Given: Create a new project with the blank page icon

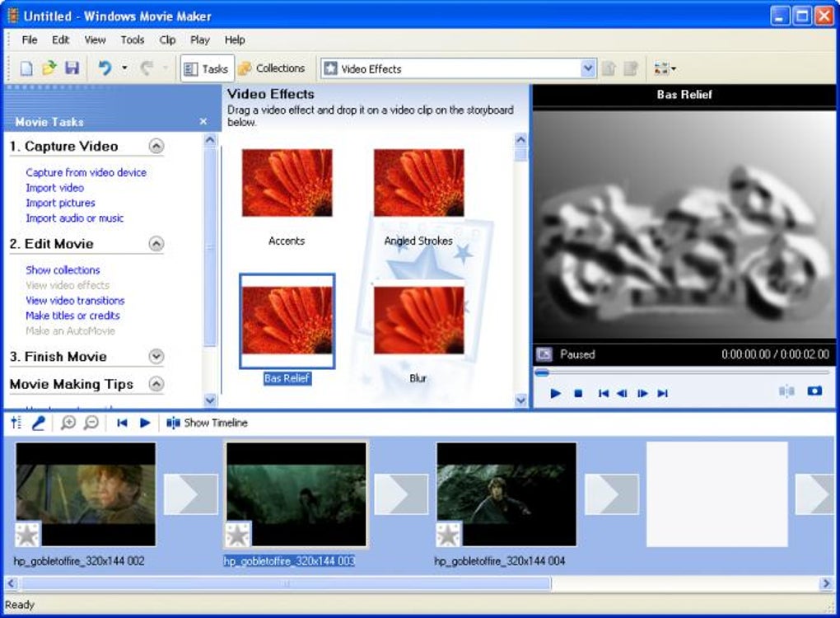Looking at the screenshot, I should 26,68.
